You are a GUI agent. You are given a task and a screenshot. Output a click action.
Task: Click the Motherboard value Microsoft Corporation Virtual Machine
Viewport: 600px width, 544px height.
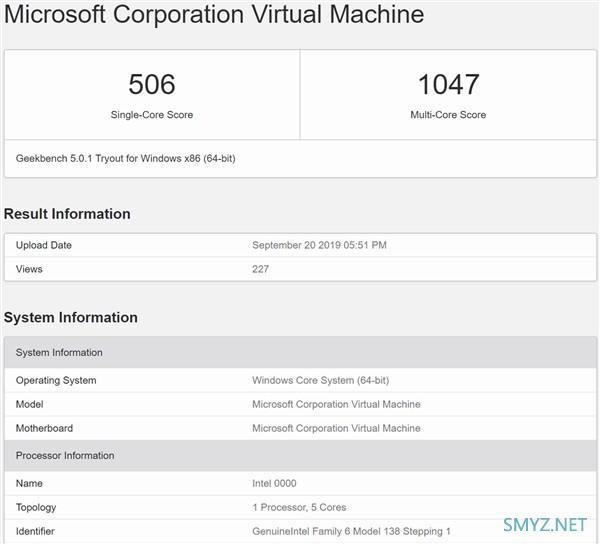click(x=336, y=428)
